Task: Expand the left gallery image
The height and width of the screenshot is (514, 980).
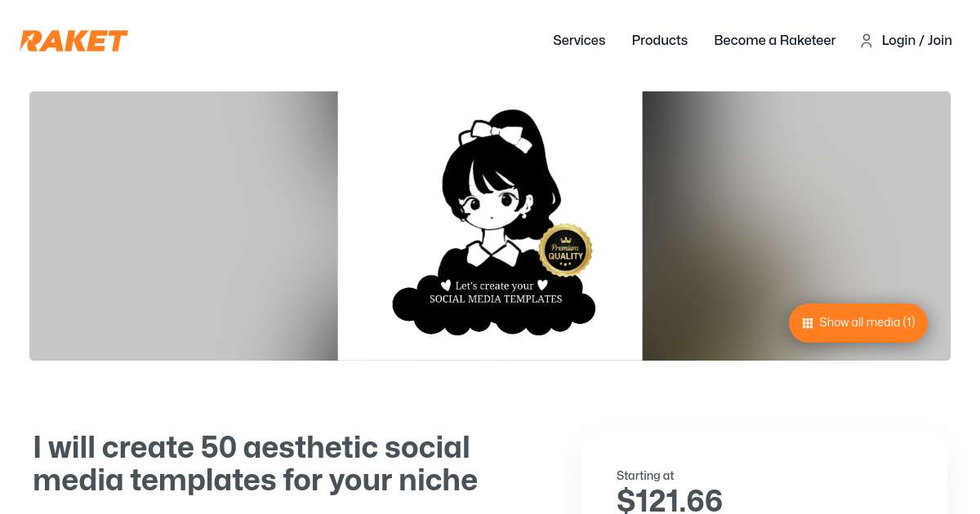Action: (x=183, y=226)
